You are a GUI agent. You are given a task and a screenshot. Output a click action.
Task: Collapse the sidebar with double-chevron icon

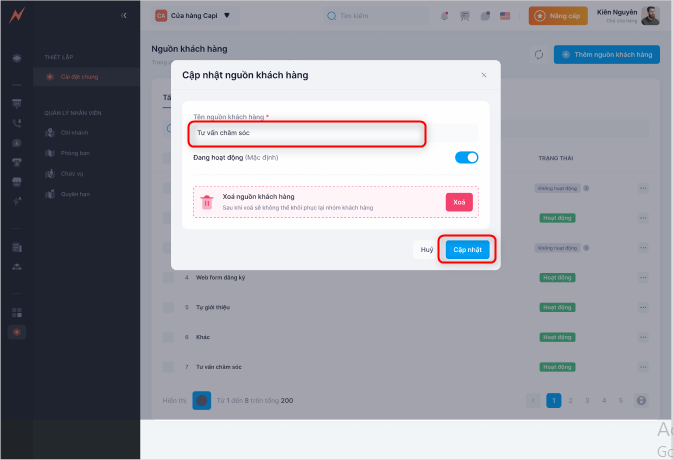(x=123, y=16)
